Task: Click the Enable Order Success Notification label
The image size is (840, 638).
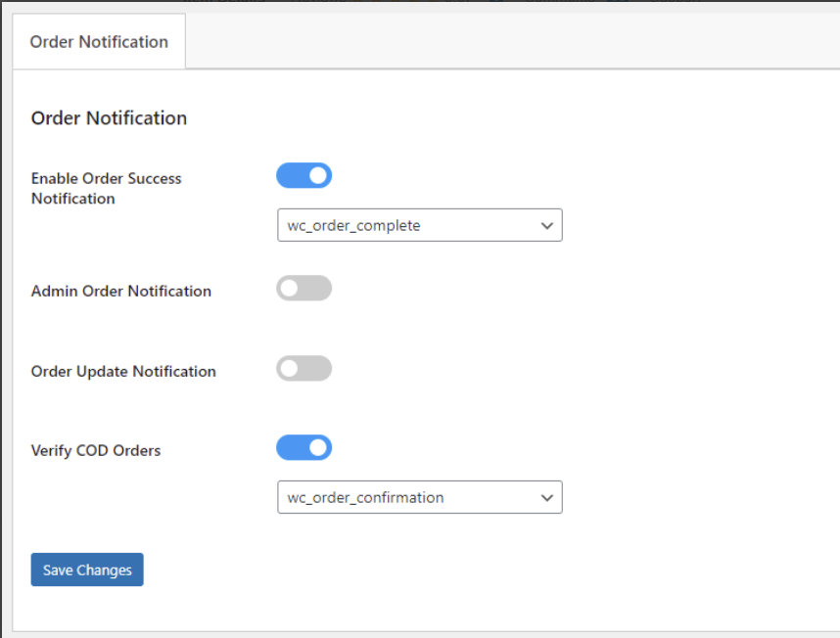Action: tap(106, 188)
